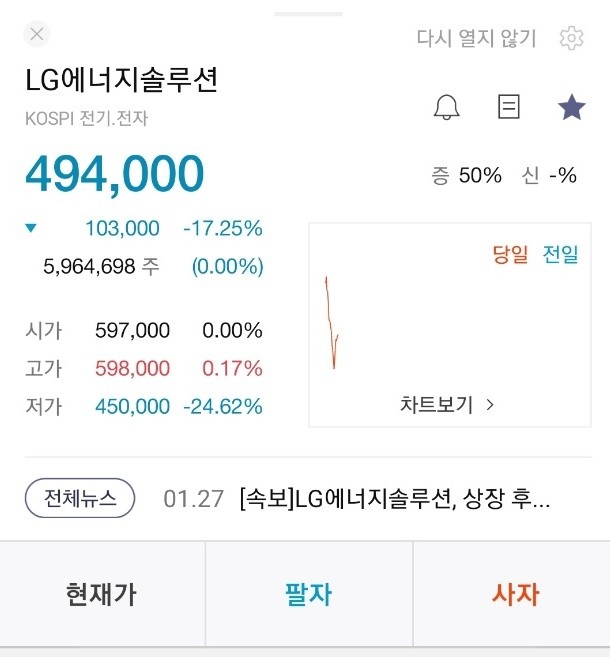Tap the LG에너지솔루션 stock name title
The height and width of the screenshot is (657, 610).
click(121, 80)
